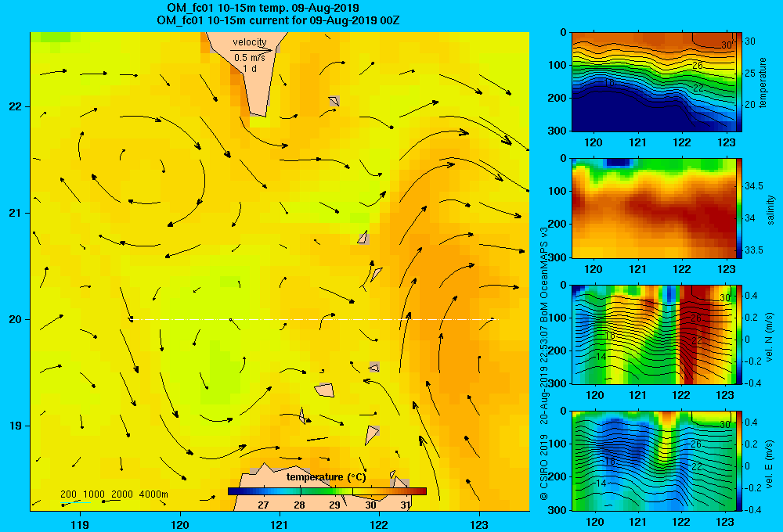The width and height of the screenshot is (783, 532).
Task: Click the vel. N panel's vertical colorbar
Action: click(739, 334)
